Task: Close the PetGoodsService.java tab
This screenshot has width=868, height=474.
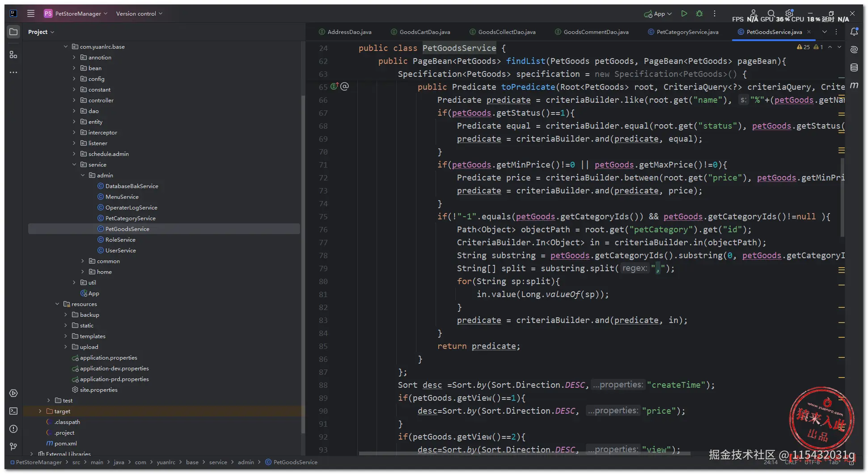Action: (809, 32)
